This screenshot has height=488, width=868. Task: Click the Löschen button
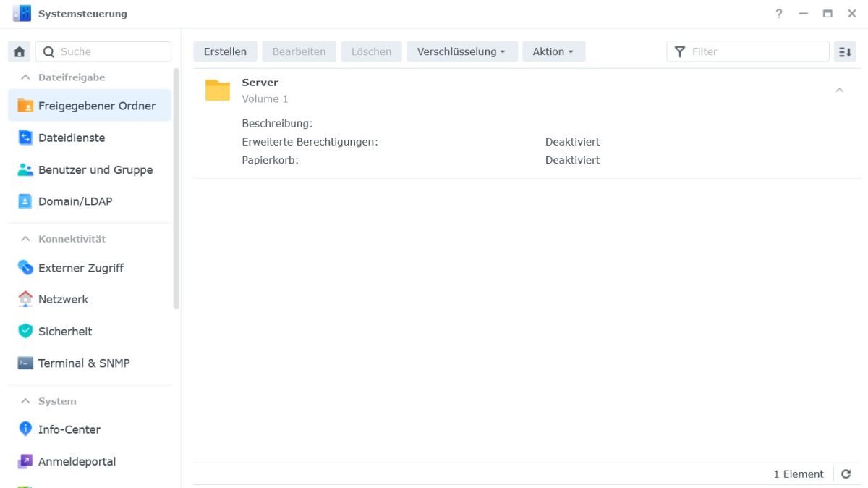(x=371, y=51)
